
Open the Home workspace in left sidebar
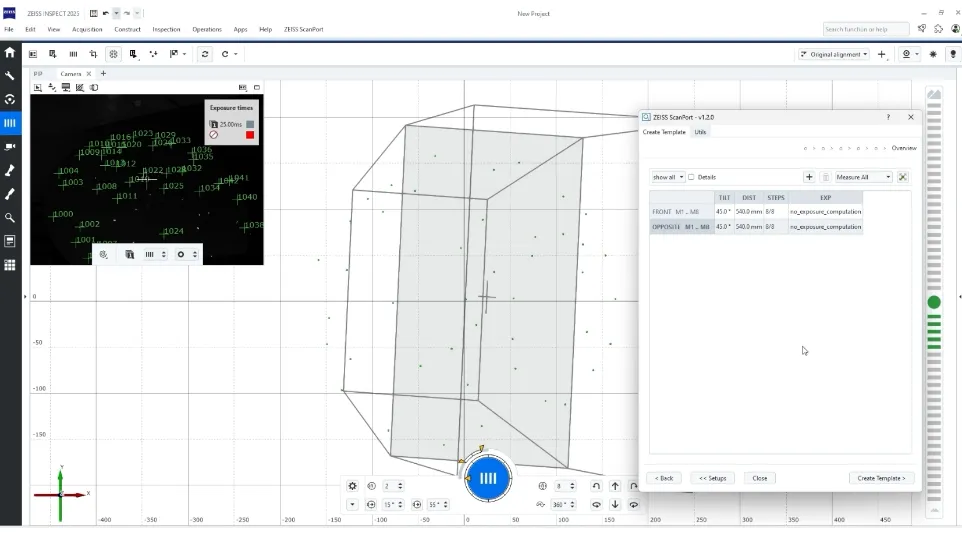(10, 53)
